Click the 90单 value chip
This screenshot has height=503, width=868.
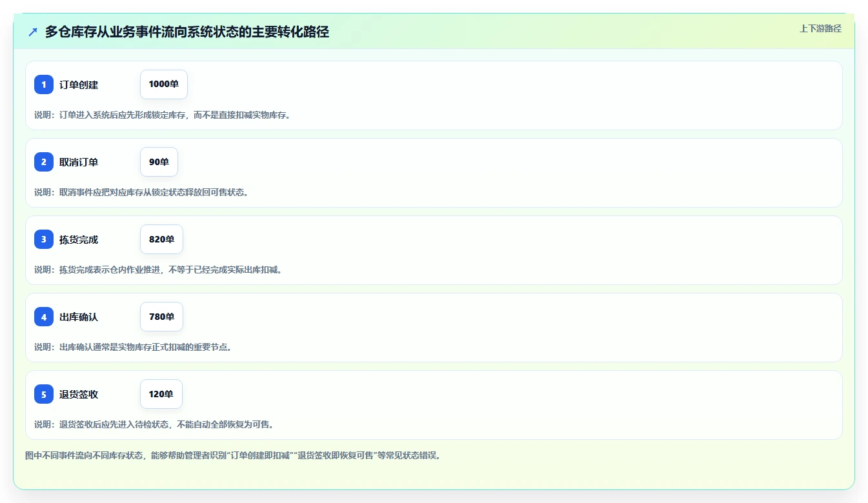point(159,162)
